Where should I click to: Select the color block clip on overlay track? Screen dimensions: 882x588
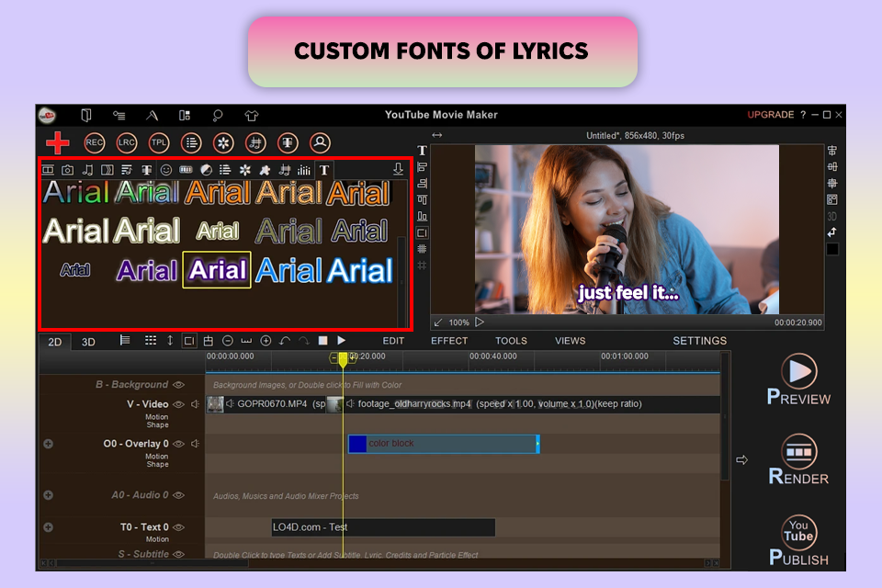pyautogui.click(x=444, y=444)
